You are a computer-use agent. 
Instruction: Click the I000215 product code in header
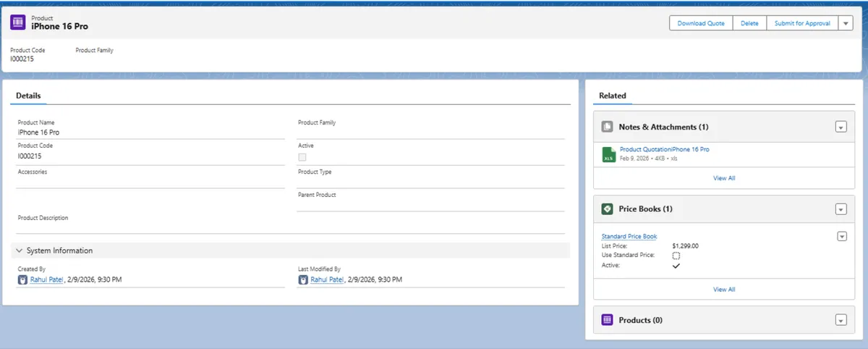tap(22, 59)
